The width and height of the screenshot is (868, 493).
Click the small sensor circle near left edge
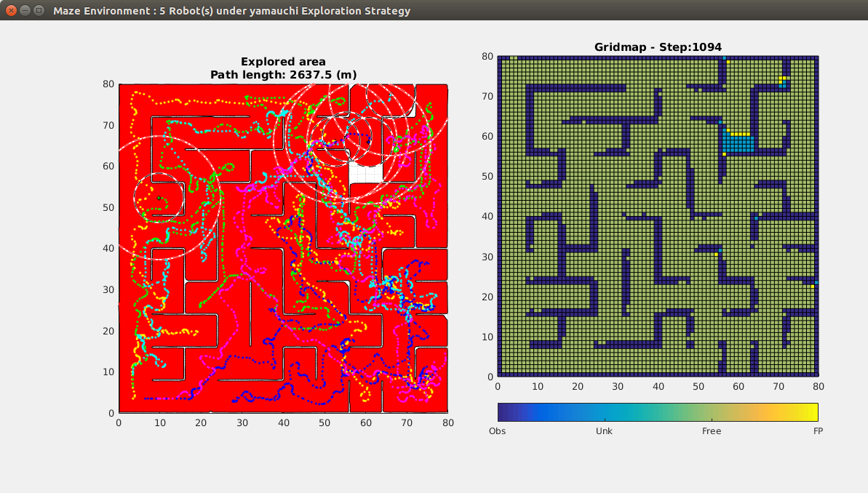(159, 198)
